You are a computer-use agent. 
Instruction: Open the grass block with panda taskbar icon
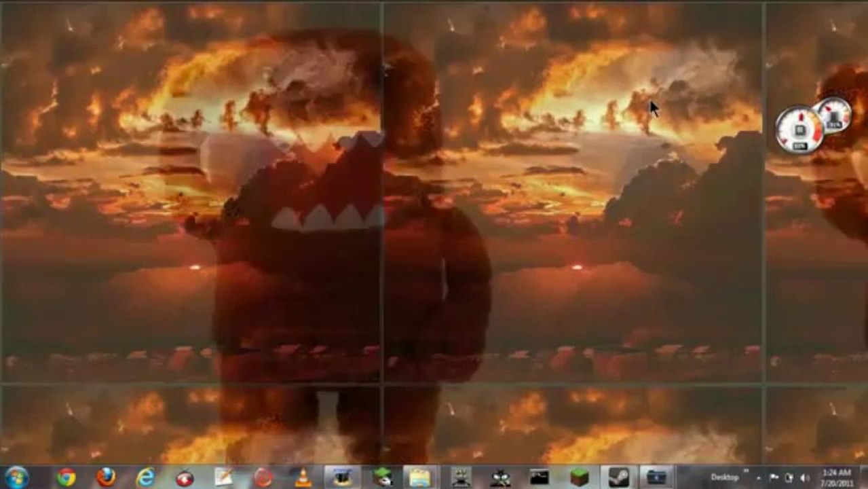pyautogui.click(x=383, y=477)
